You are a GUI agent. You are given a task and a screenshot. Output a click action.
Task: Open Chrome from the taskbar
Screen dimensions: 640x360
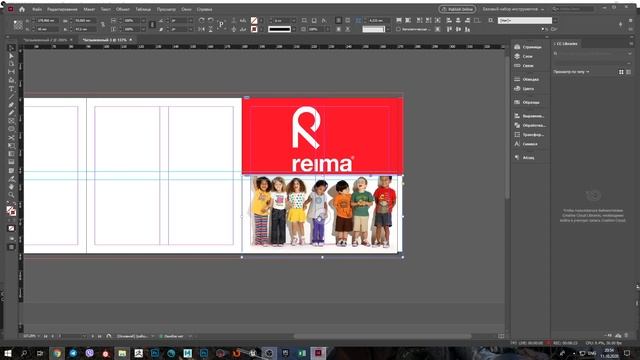click(x=57, y=353)
